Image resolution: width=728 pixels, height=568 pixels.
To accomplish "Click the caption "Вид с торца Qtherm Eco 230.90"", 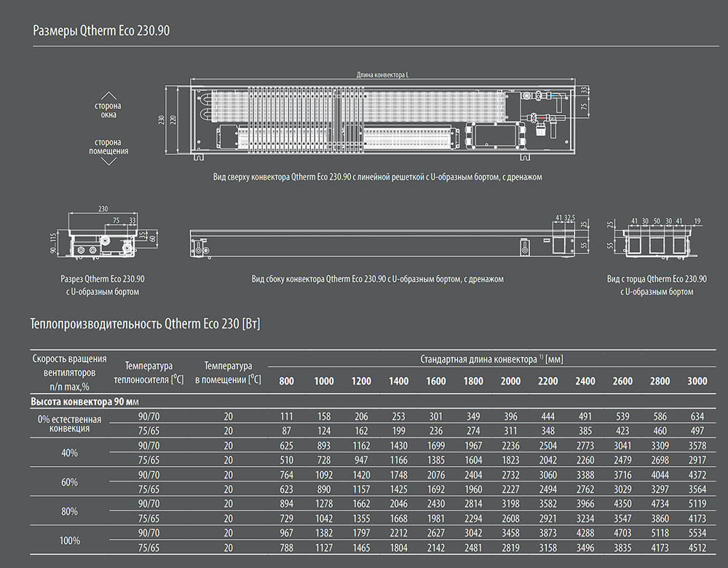I will pos(657,279).
